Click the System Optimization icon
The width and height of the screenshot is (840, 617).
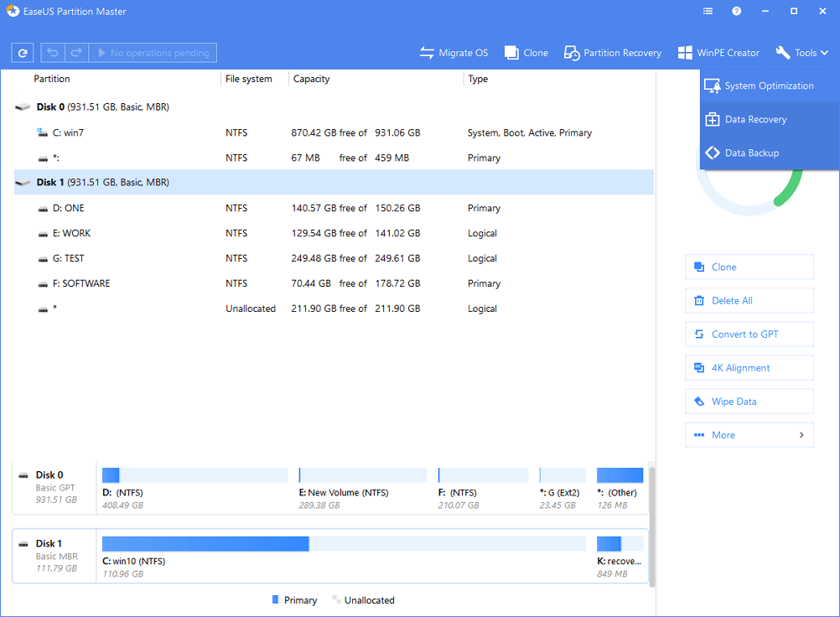tap(712, 86)
